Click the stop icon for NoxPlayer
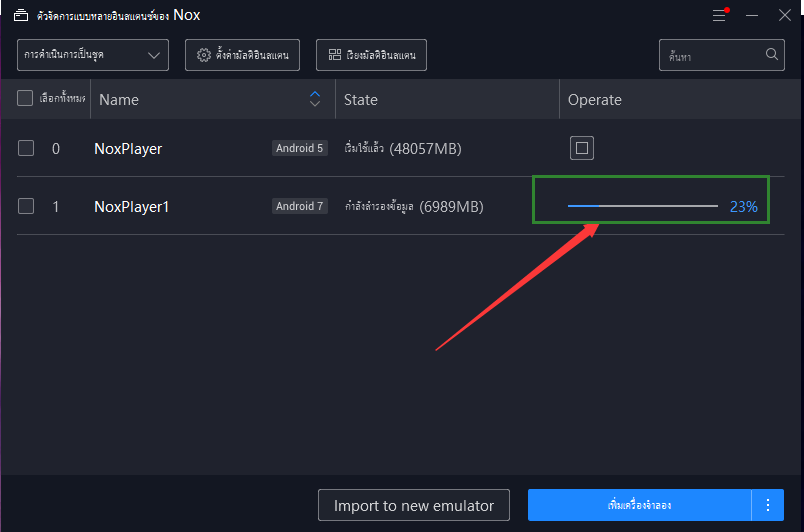 pos(583,148)
